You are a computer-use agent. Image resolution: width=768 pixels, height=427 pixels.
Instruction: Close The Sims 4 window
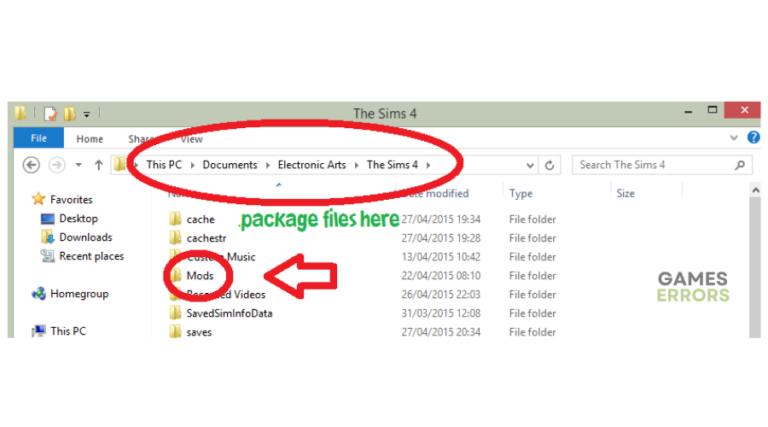coord(742,110)
